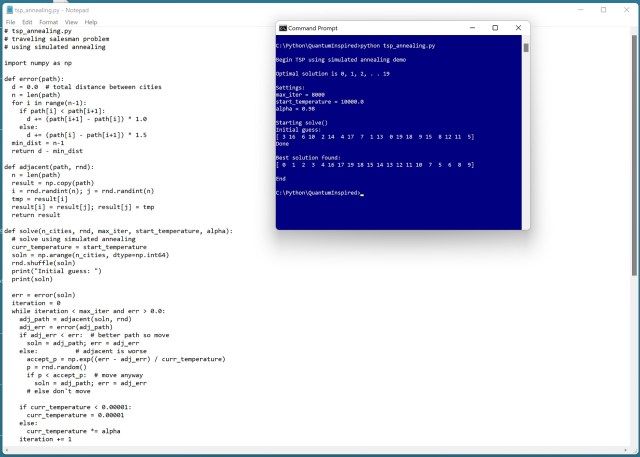Close the tsp_annealing.py Notepad window
This screenshot has height=457, width=640.
point(629,9)
